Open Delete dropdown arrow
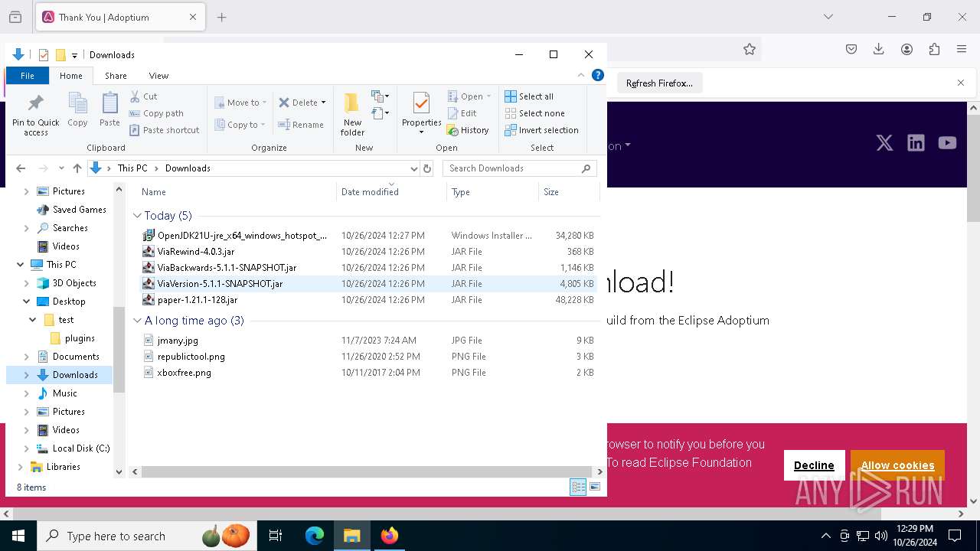 [323, 103]
